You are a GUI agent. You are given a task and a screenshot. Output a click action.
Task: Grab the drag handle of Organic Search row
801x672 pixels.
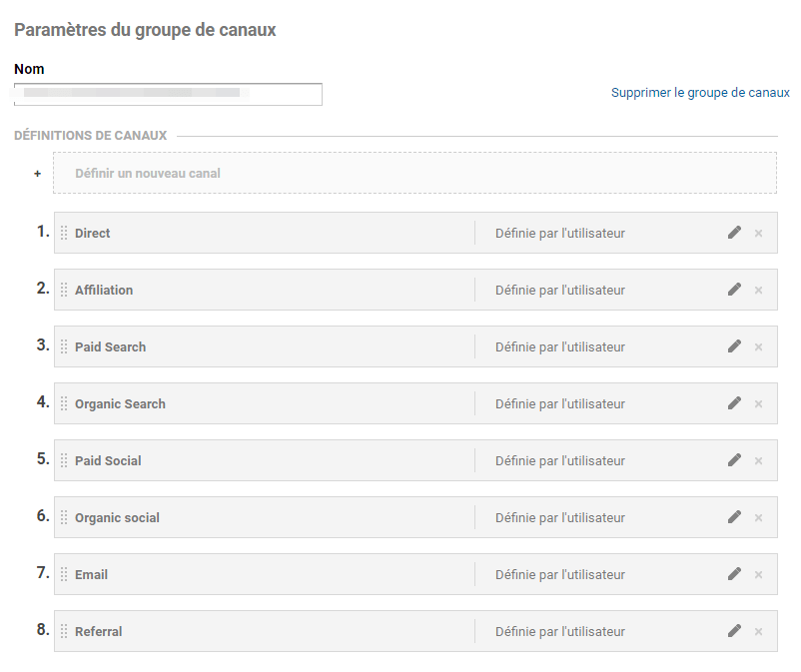(64, 403)
